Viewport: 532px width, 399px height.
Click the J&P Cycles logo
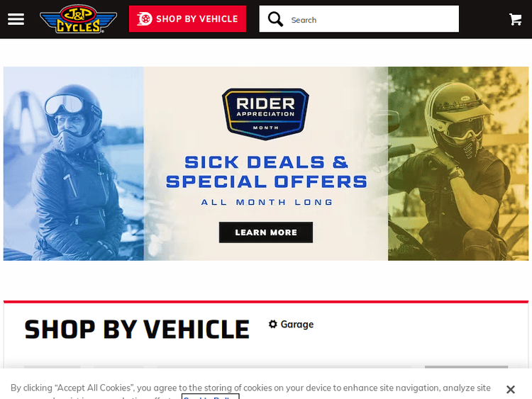(x=78, y=19)
